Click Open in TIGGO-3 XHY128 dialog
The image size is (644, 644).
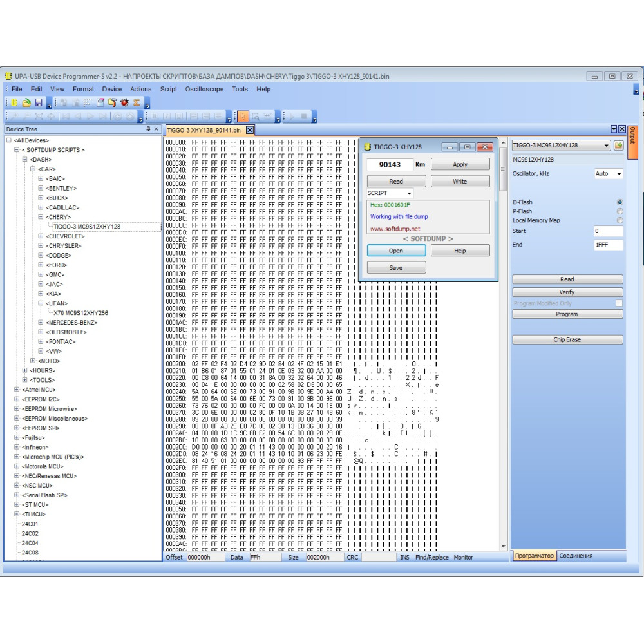pyautogui.click(x=396, y=251)
